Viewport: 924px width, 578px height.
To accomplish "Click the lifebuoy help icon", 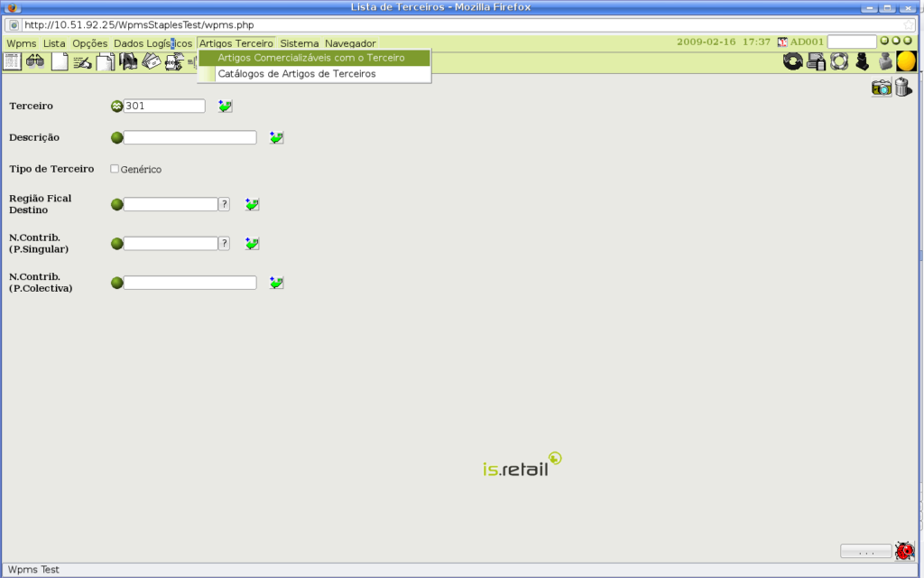I will pyautogui.click(x=839, y=61).
